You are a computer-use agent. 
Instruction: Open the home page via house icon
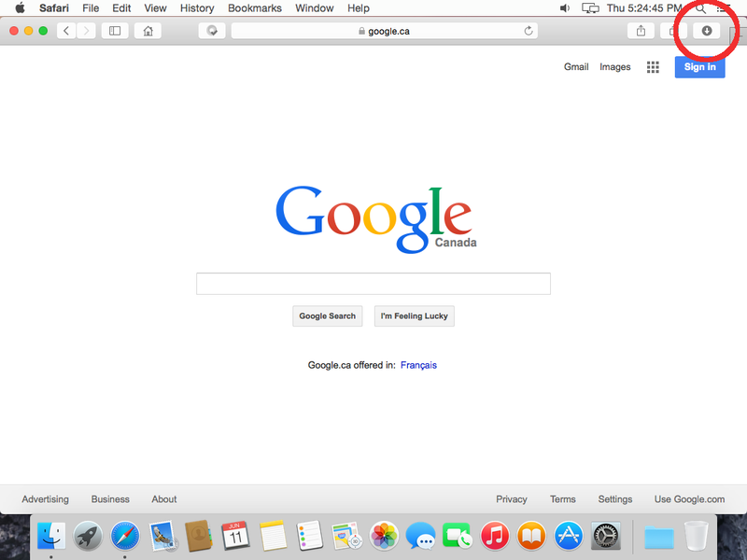[x=148, y=31]
